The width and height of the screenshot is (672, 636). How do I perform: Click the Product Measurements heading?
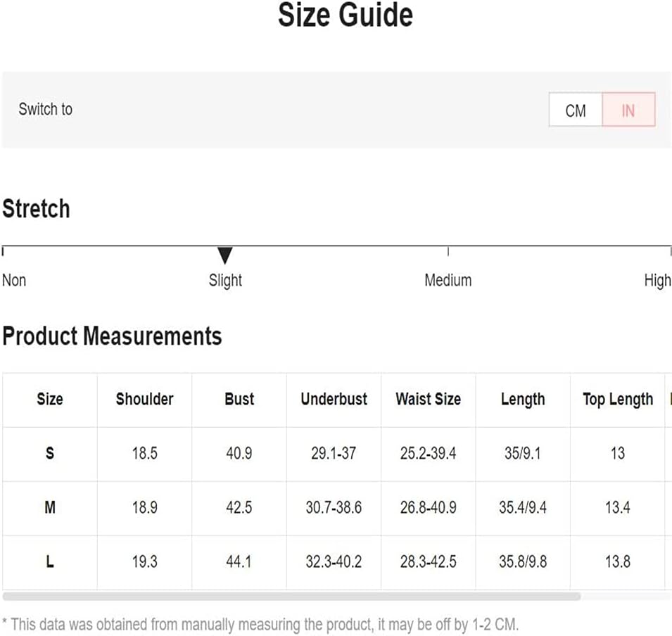112,336
